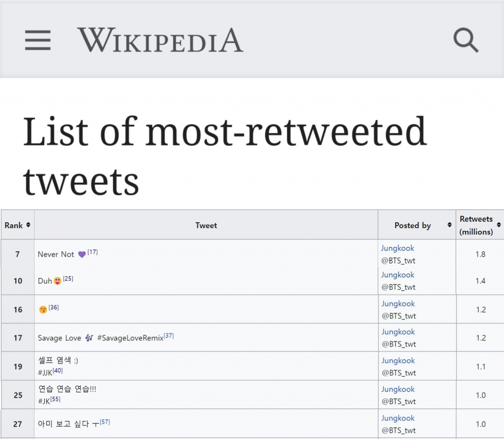Click the page title heading

click(224, 155)
